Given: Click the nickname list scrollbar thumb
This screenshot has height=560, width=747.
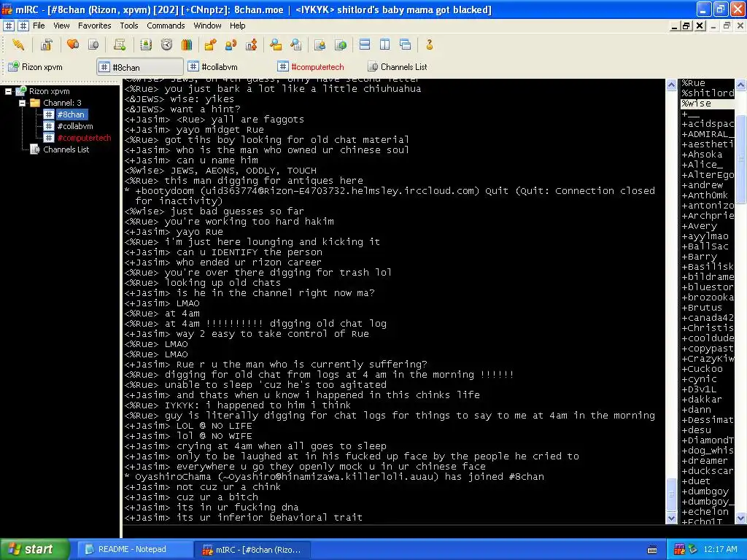Looking at the screenshot, I should [x=741, y=158].
